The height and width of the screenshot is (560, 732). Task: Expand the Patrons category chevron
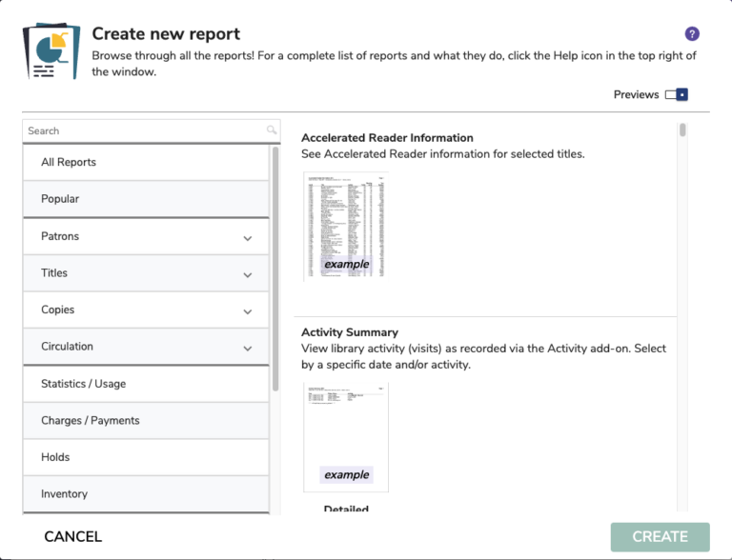click(248, 237)
